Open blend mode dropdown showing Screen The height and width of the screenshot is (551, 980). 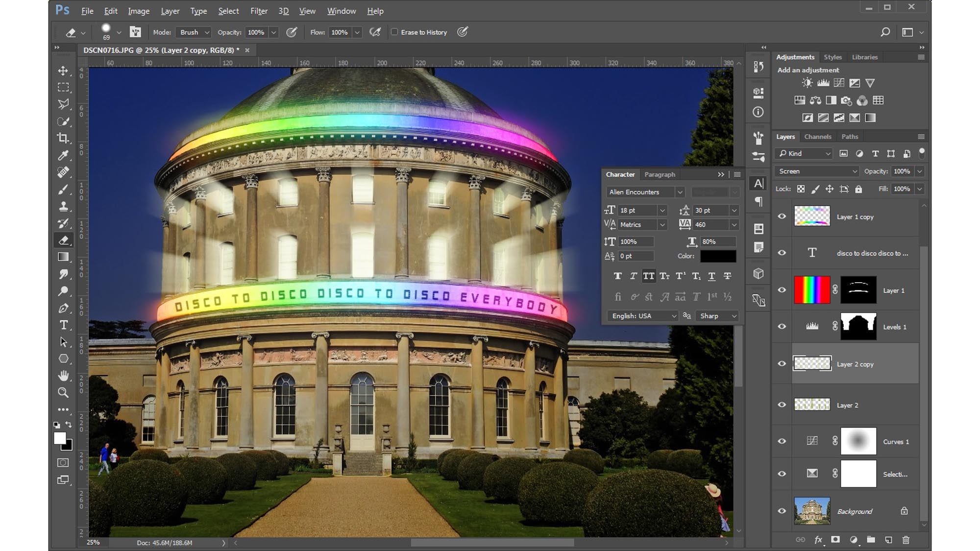[x=817, y=171]
